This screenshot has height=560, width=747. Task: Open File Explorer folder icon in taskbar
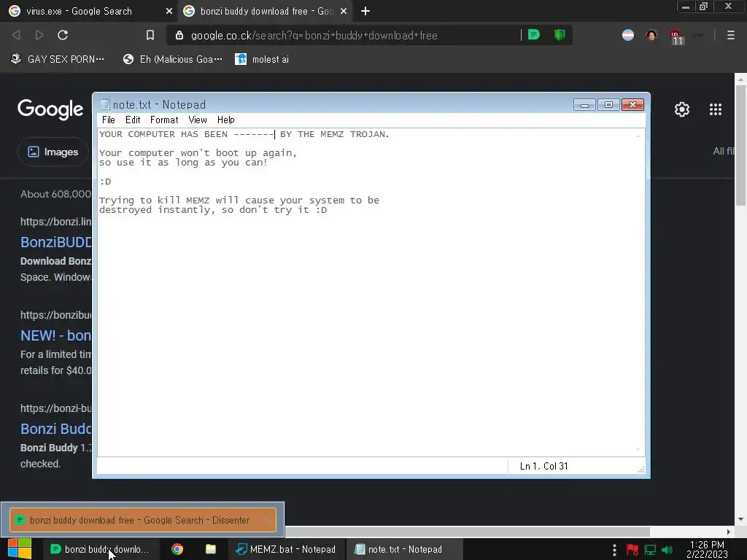pos(211,549)
